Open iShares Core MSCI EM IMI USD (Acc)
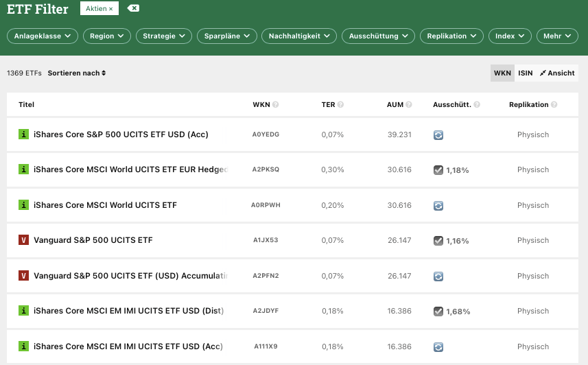 click(x=128, y=346)
